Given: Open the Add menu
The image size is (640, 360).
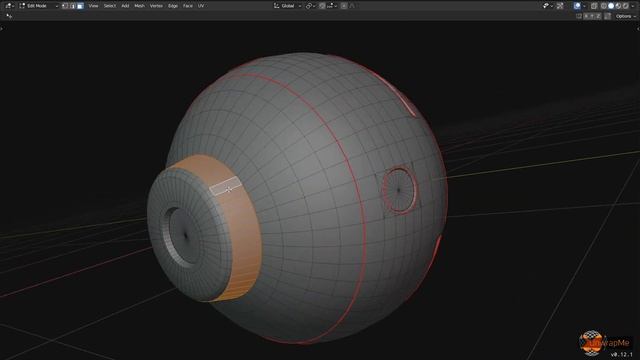Looking at the screenshot, I should pyautogui.click(x=125, y=6).
